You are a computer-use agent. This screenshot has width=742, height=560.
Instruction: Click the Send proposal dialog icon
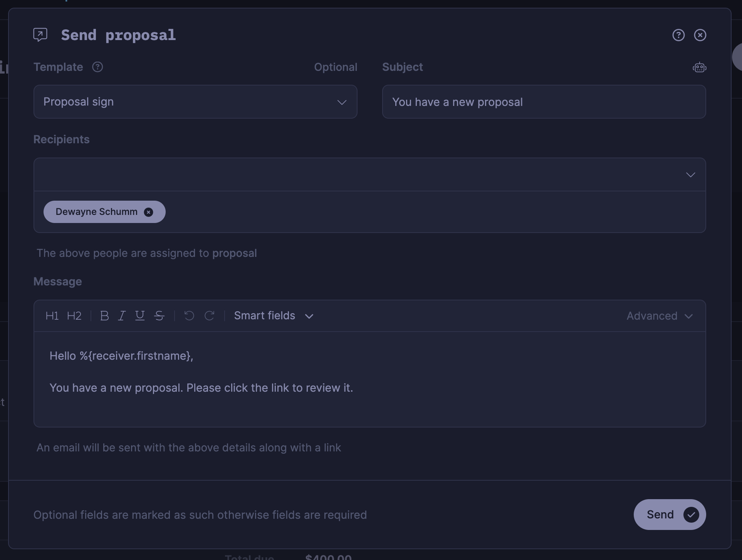tap(40, 34)
